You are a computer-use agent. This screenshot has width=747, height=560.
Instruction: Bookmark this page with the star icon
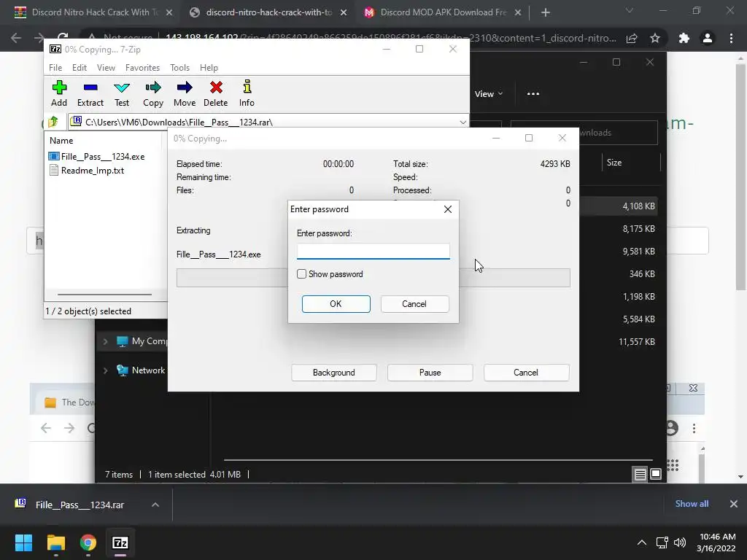(655, 38)
